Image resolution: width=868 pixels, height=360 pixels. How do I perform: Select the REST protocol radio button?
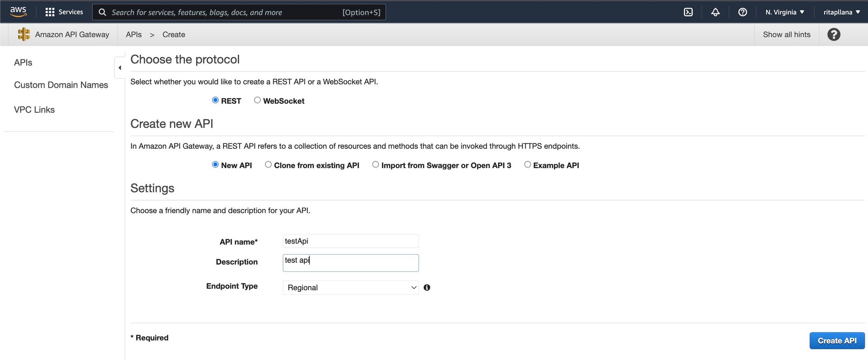(x=215, y=100)
